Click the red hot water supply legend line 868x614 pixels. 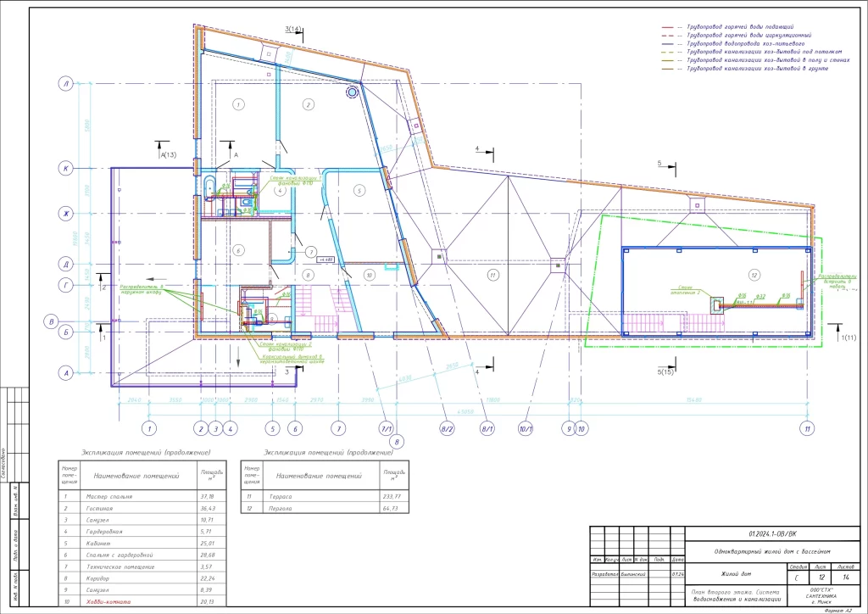coord(669,27)
